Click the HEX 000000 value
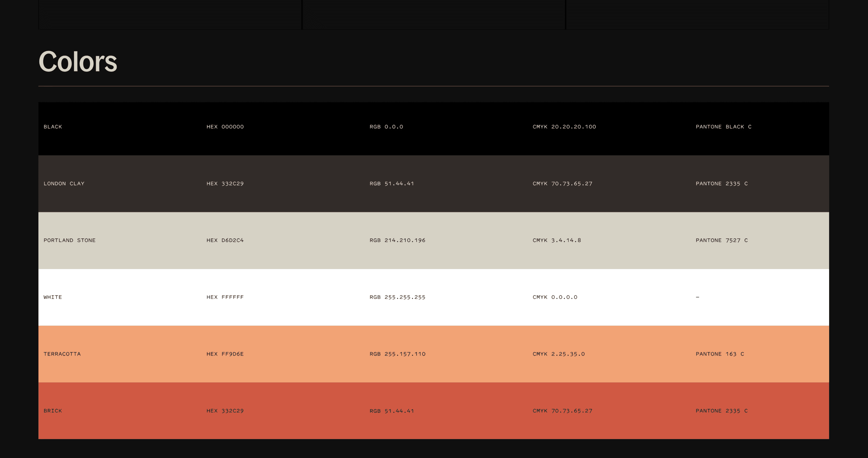Image resolution: width=868 pixels, height=458 pixels. (225, 127)
